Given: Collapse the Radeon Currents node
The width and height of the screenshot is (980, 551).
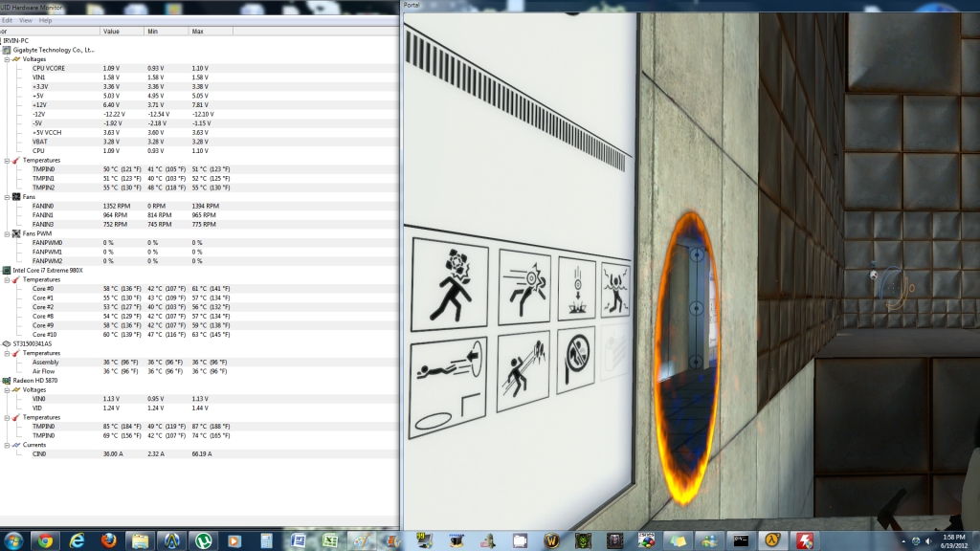Looking at the screenshot, I should pos(7,445).
